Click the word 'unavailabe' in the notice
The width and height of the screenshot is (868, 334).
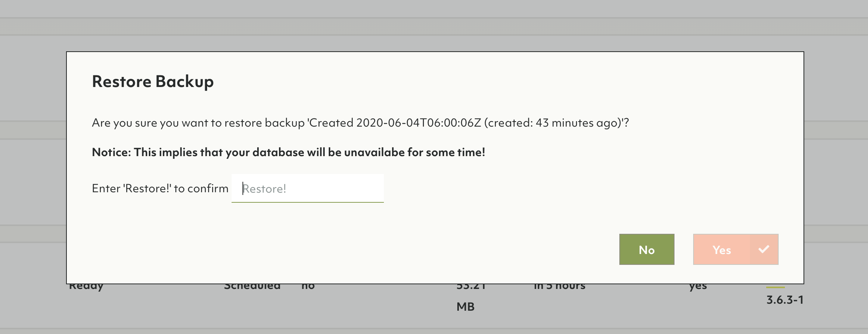coord(374,152)
